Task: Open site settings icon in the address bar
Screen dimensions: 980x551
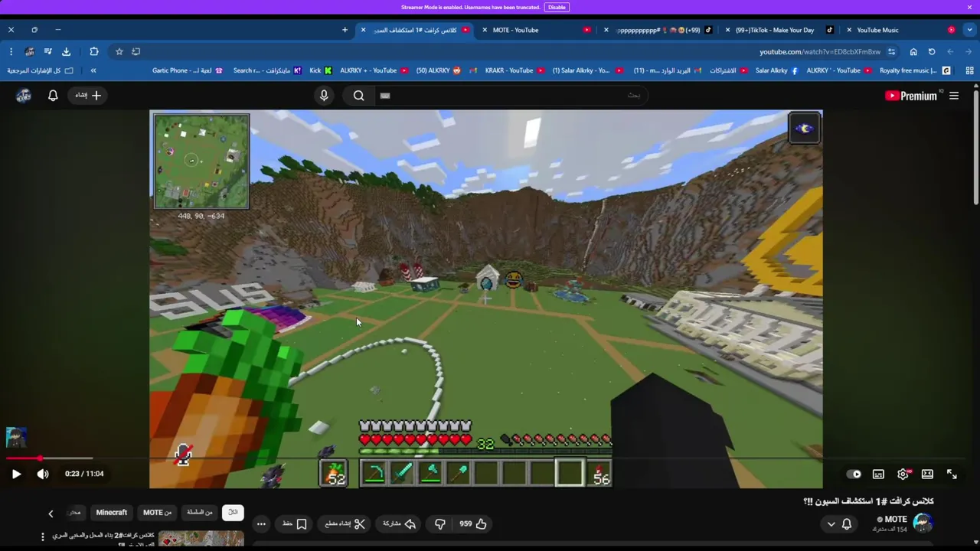Action: click(x=891, y=51)
